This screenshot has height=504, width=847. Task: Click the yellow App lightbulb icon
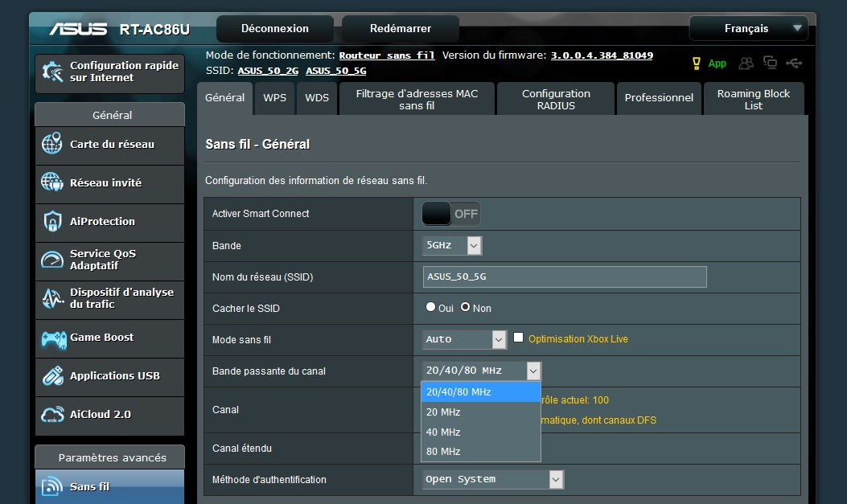(x=697, y=64)
